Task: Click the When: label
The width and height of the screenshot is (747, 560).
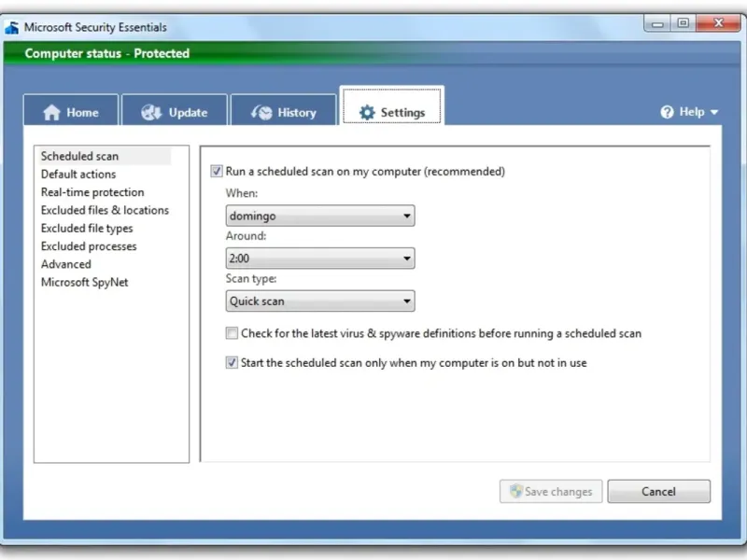Action: click(x=242, y=193)
